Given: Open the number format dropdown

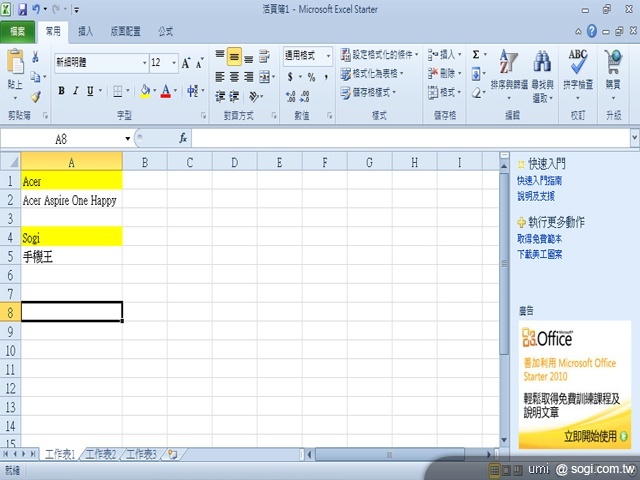Looking at the screenshot, I should 328,56.
